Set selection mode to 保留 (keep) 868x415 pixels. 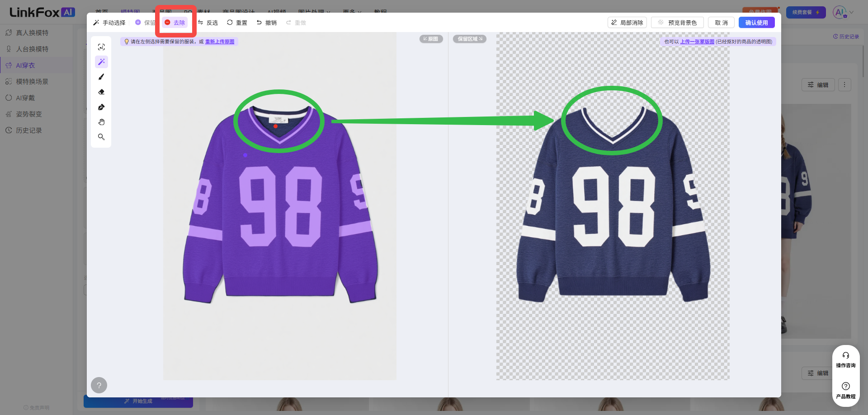(145, 23)
